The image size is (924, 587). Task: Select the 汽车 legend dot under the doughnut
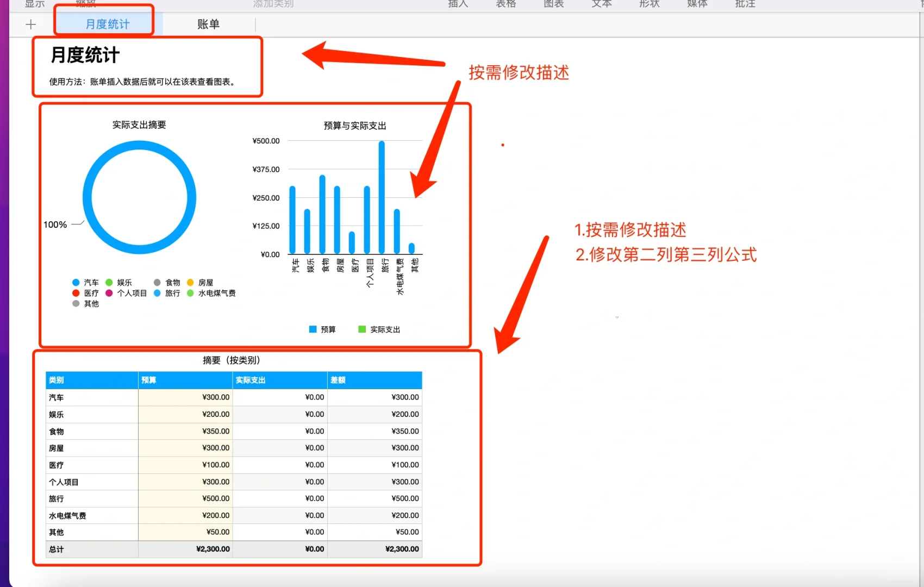76,282
